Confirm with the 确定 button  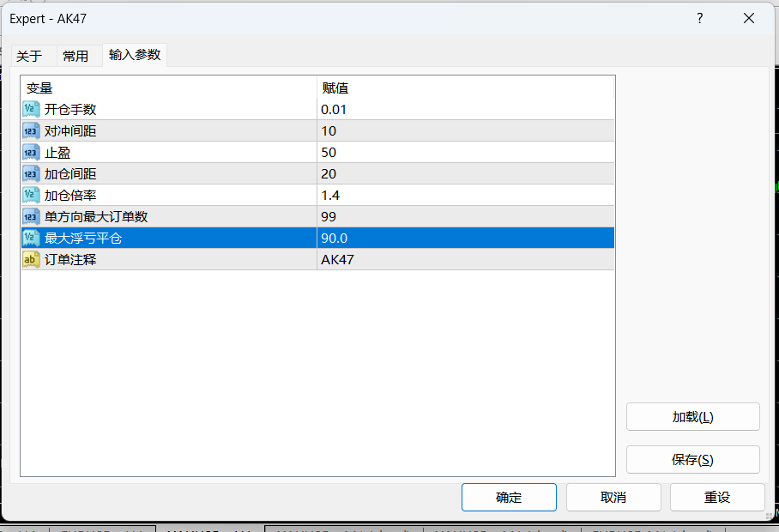point(509,497)
